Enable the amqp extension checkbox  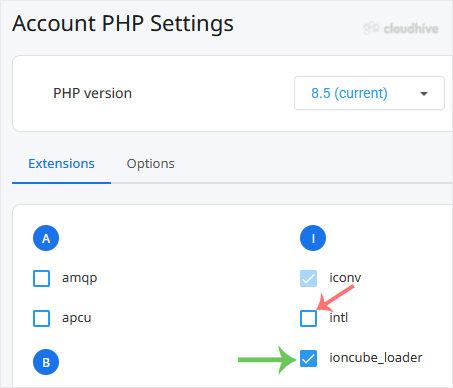(x=42, y=278)
